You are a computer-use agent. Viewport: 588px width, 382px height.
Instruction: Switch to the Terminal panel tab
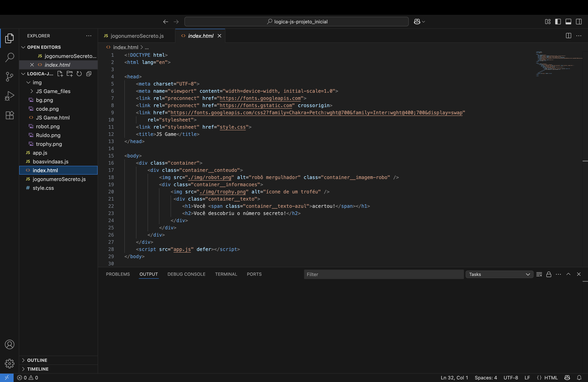point(226,274)
